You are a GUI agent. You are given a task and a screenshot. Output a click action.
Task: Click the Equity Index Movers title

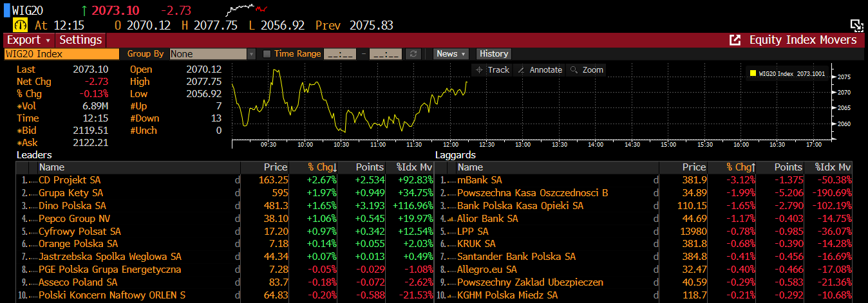tap(803, 40)
